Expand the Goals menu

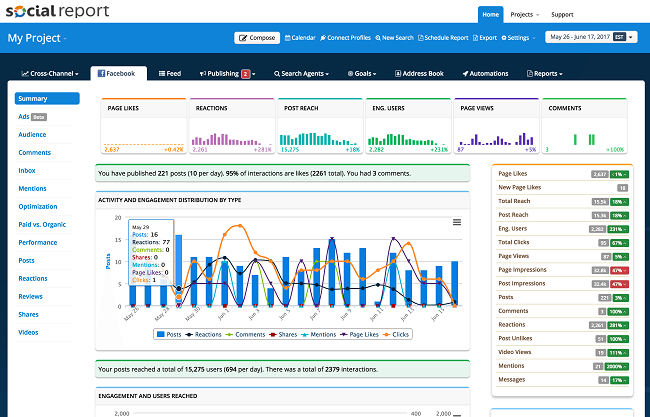coord(362,74)
